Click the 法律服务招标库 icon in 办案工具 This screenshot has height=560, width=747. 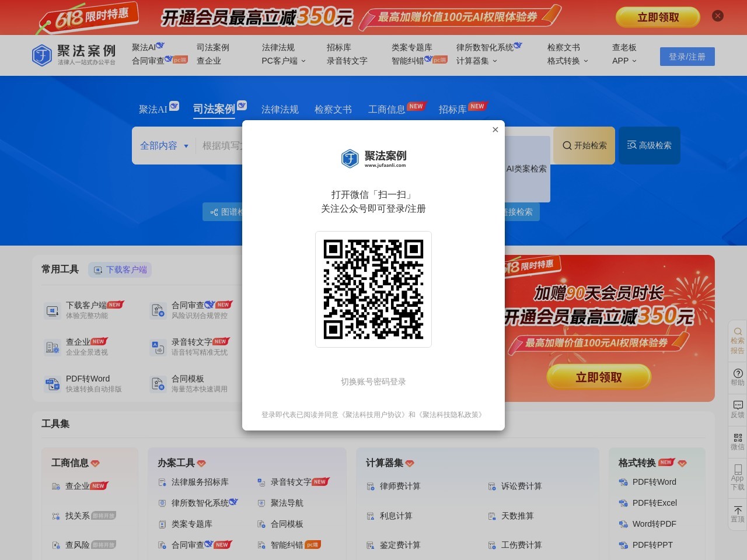[x=162, y=482]
